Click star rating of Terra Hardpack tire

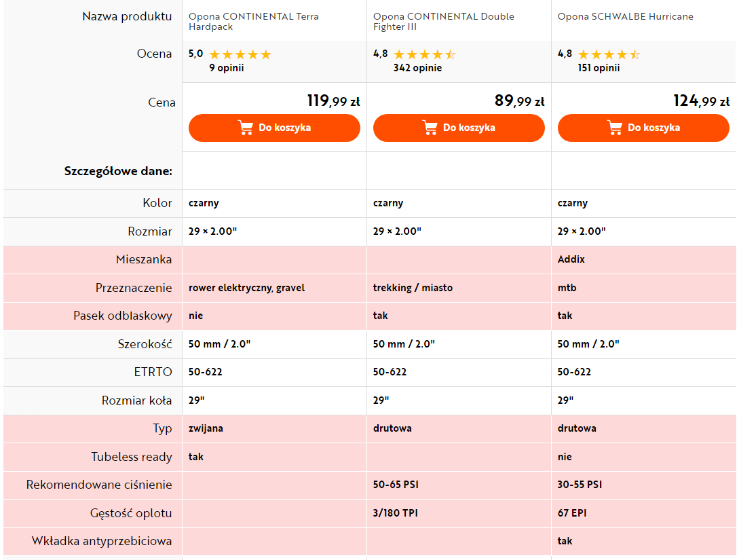point(240,55)
